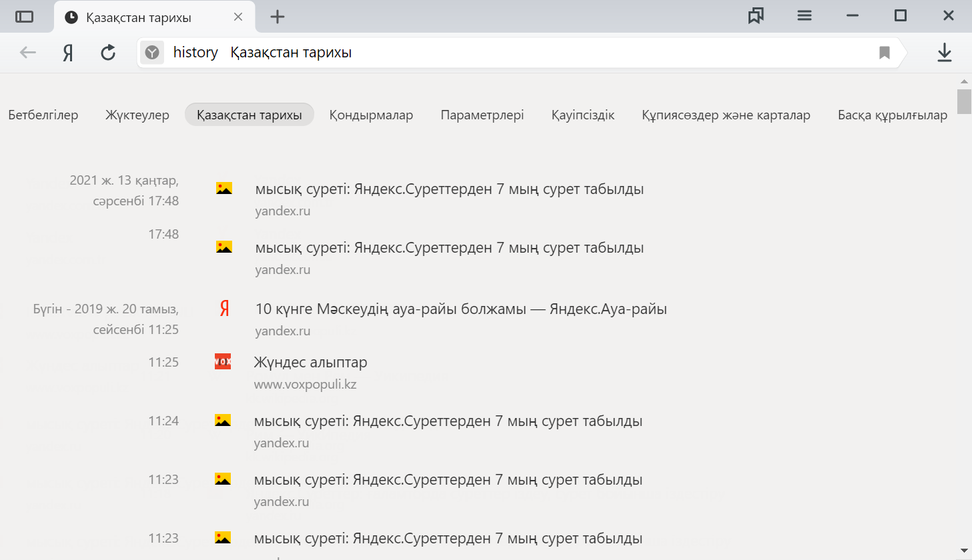Viewport: 972px width, 560px height.
Task: Click the 11:25 timestamp of Жүндес алыптар
Action: 163,362
